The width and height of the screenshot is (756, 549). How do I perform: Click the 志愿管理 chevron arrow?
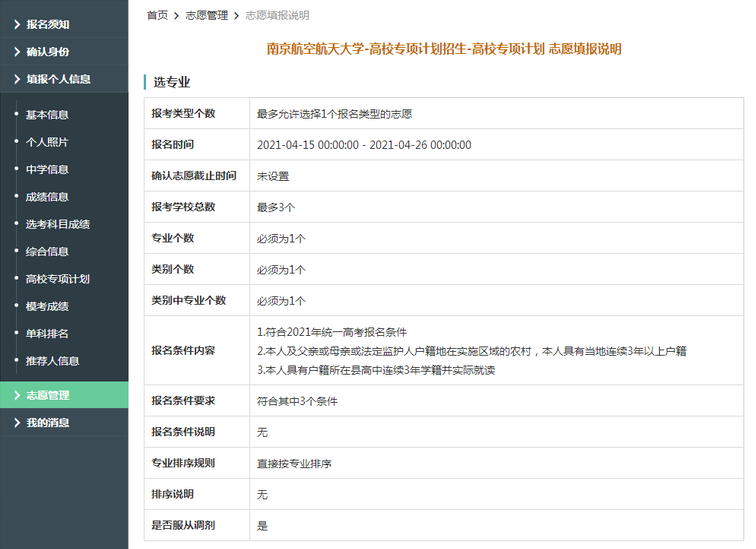[17, 395]
